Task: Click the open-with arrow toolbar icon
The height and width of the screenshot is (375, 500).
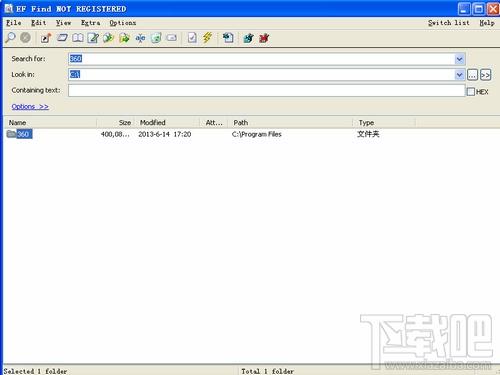Action: [x=46, y=38]
